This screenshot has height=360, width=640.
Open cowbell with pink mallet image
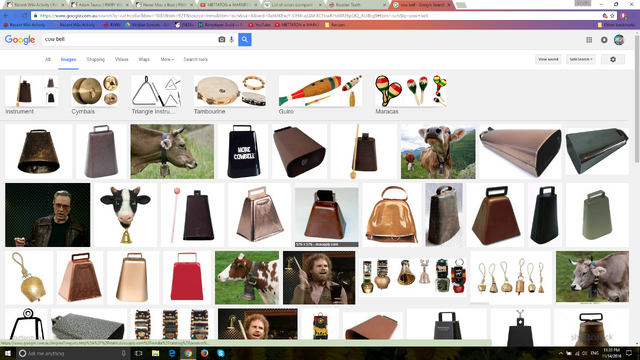193,215
